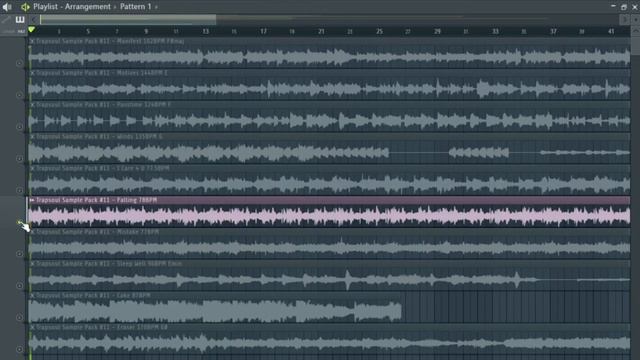Click the Playlist title text
The width and height of the screenshot is (640, 360).
click(x=45, y=7)
